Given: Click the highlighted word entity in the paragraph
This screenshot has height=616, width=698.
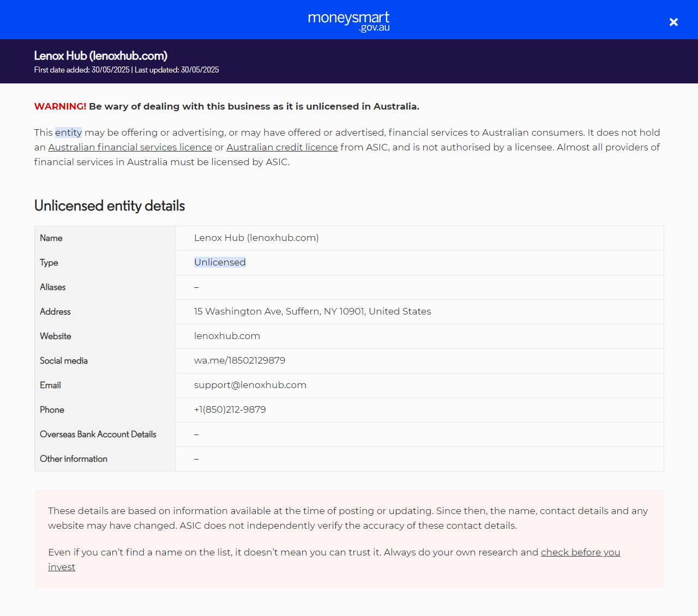Looking at the screenshot, I should coord(68,132).
